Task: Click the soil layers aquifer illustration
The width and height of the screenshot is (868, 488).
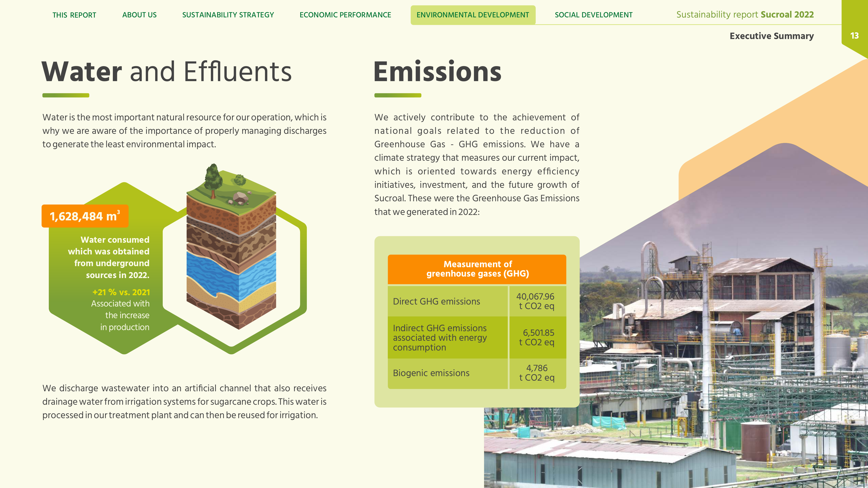Action: [x=231, y=247]
